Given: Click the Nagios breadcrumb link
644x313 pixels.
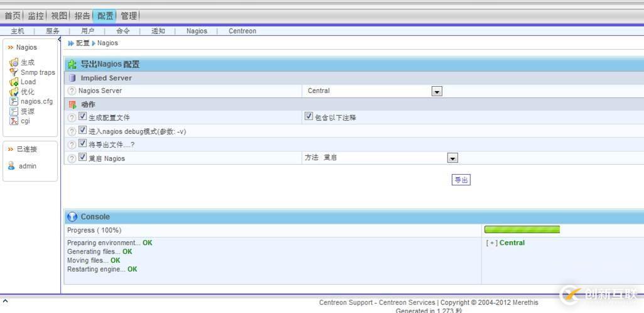Looking at the screenshot, I should 107,43.
